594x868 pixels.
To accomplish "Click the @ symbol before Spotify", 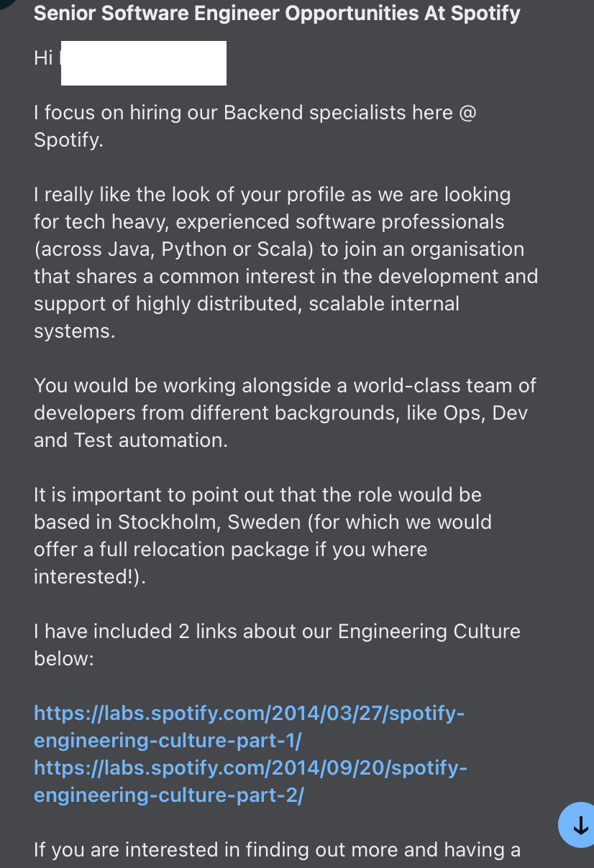I will (x=467, y=113).
